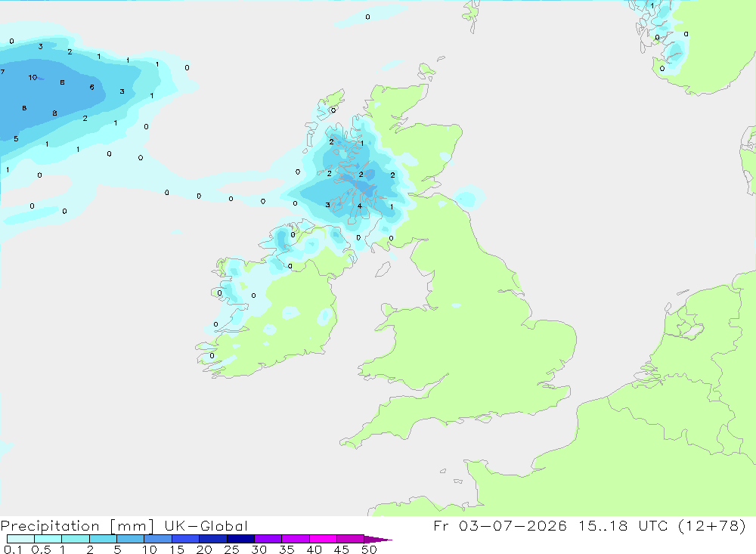Image resolution: width=756 pixels, height=554 pixels.
Task: Click the '20' legend scale label
Action: pyautogui.click(x=204, y=549)
